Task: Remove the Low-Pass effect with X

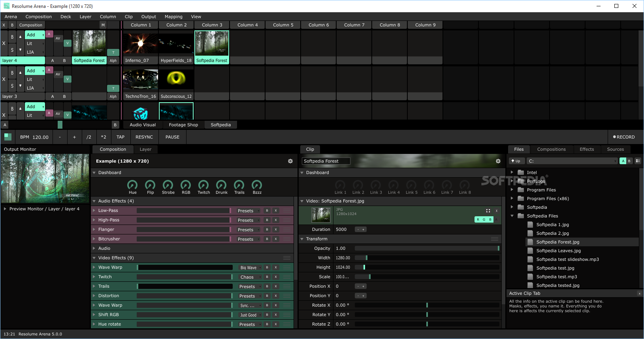Action: (276, 211)
